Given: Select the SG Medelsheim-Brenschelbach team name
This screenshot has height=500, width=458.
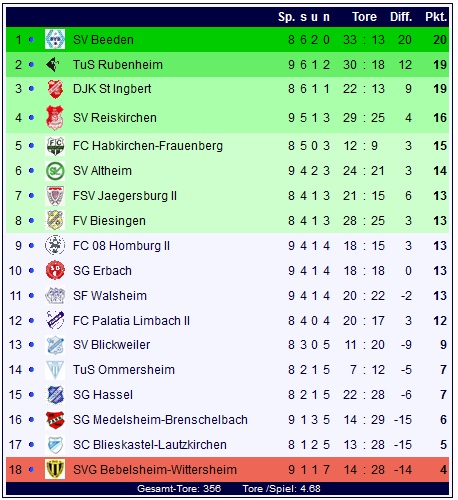Looking at the screenshot, I should (x=160, y=420).
